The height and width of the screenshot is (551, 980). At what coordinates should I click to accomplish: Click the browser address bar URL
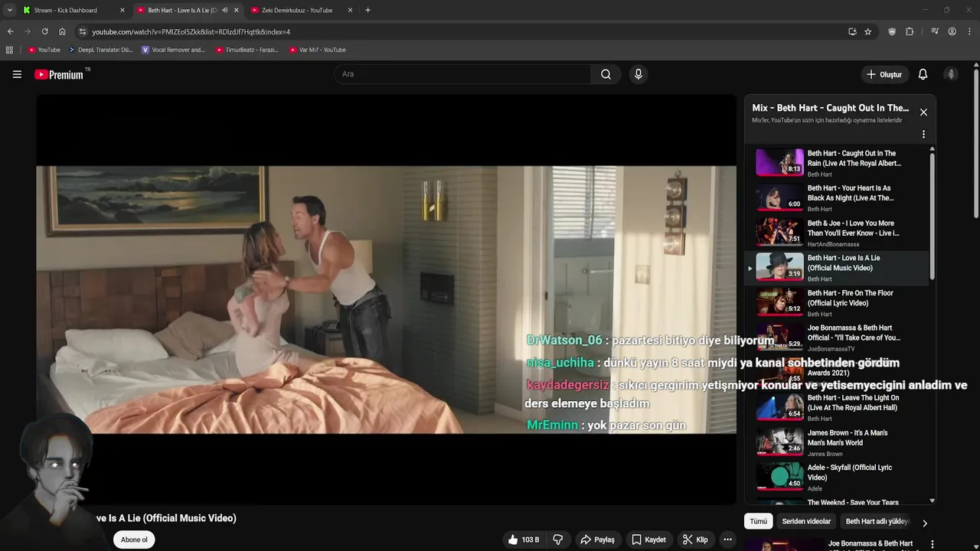click(x=191, y=31)
